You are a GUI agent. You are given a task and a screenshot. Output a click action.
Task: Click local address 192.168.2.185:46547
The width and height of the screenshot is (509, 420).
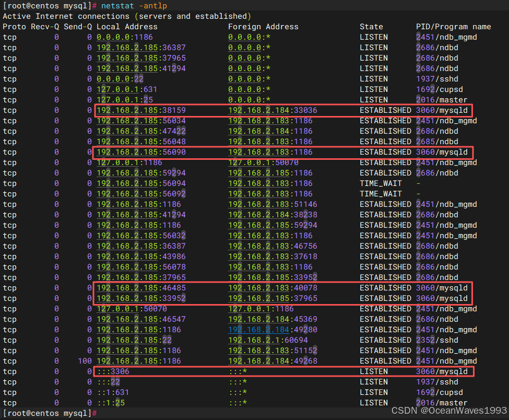[x=141, y=319]
